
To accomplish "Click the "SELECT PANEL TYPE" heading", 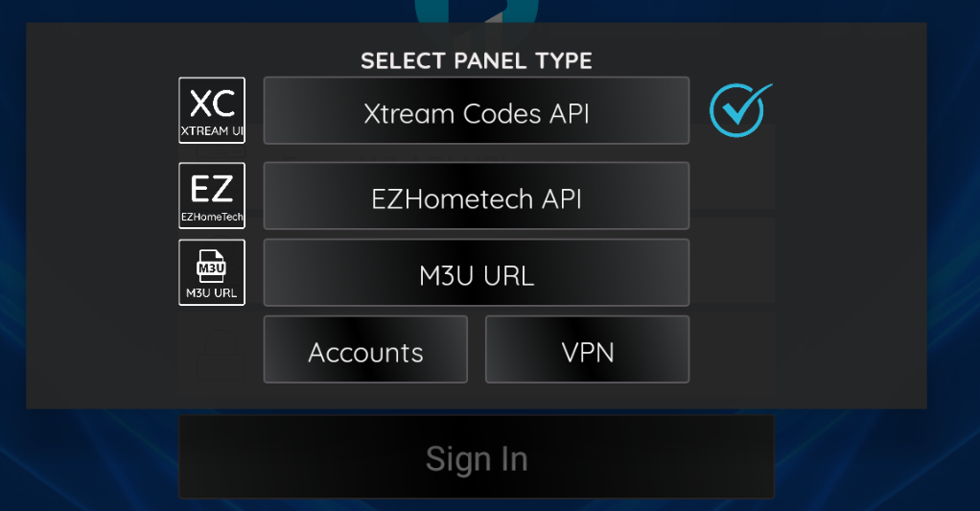I will pos(476,60).
